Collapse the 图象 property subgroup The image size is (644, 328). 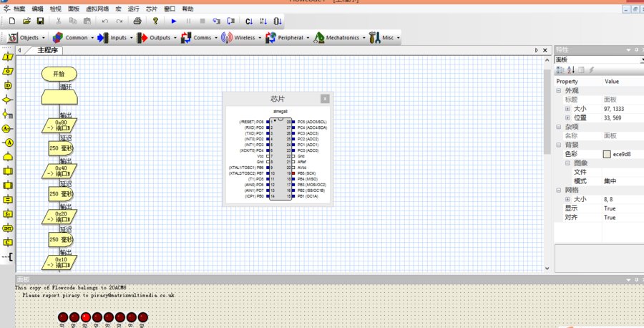click(567, 163)
